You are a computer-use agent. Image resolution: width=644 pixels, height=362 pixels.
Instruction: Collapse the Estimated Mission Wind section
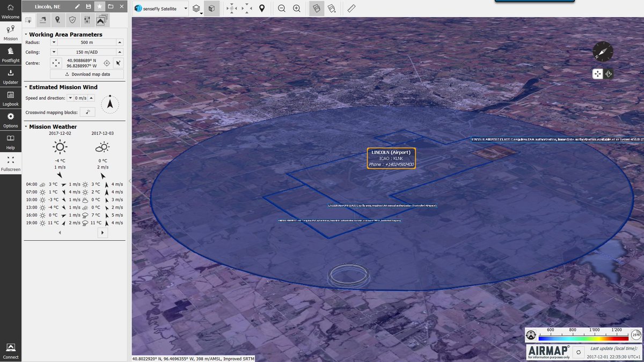pyautogui.click(x=26, y=87)
